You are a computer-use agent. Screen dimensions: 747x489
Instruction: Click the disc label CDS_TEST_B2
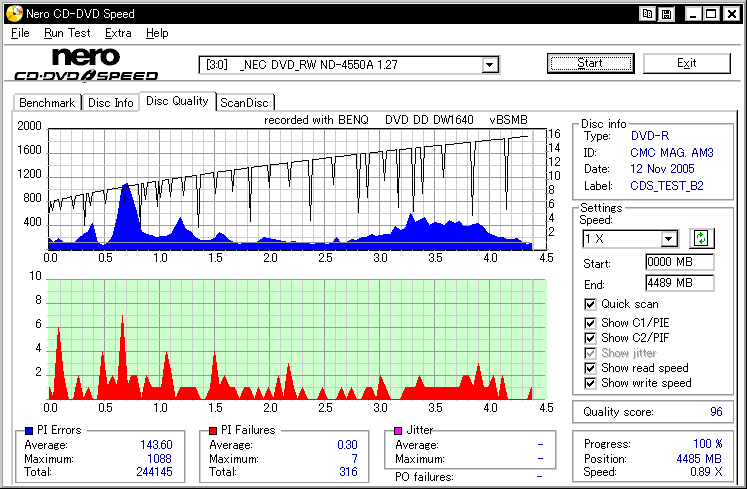pyautogui.click(x=666, y=186)
